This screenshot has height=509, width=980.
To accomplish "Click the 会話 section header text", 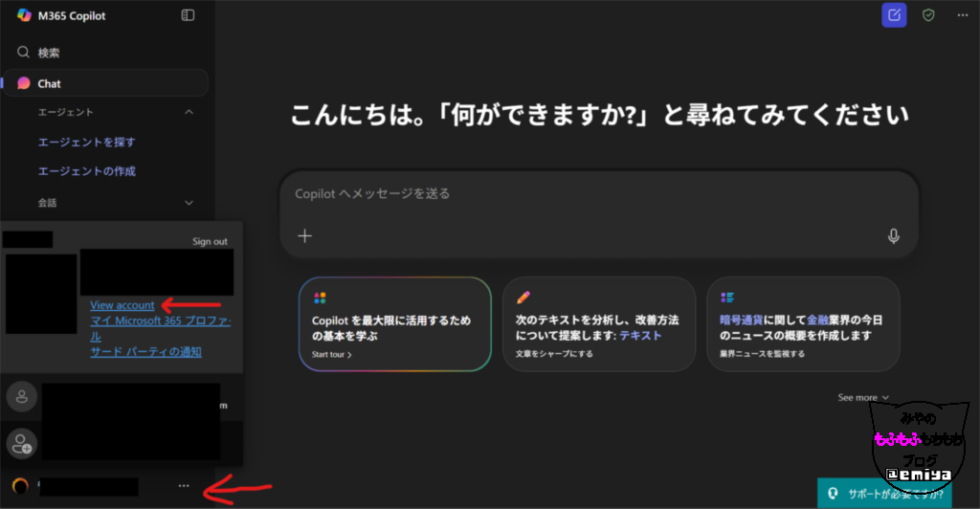I will click(x=47, y=203).
